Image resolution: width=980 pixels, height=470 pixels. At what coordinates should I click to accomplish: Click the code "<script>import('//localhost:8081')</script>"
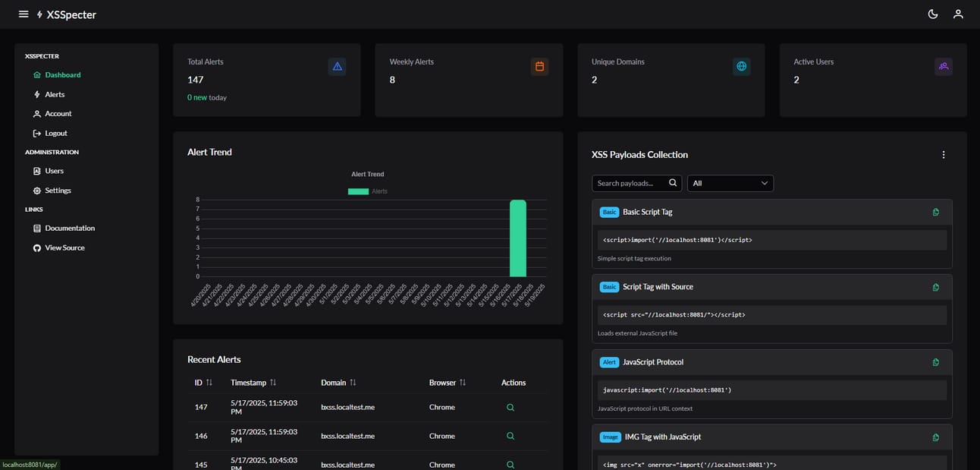point(677,240)
